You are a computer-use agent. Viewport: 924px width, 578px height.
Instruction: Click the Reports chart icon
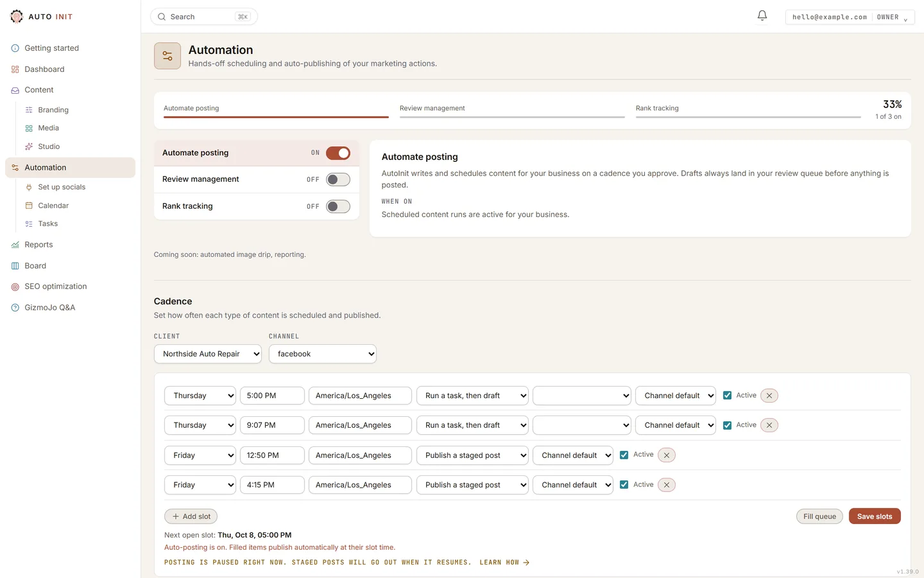(x=15, y=245)
